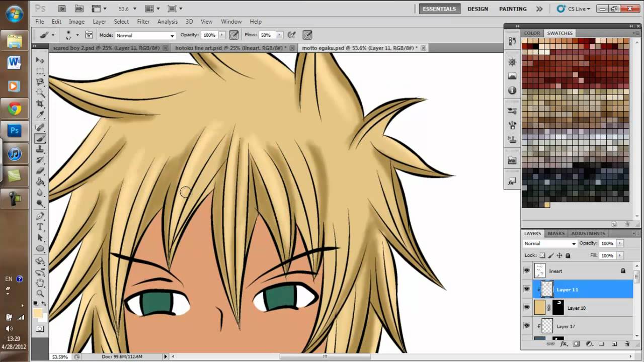Open the Layer menu
644x362 pixels.
99,22
